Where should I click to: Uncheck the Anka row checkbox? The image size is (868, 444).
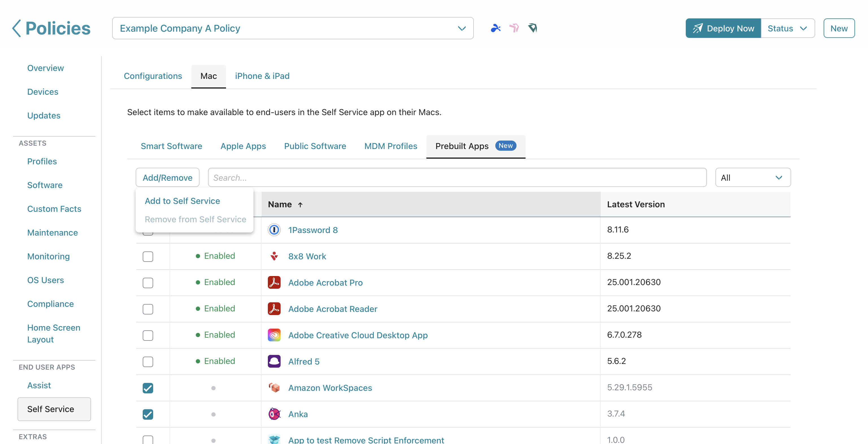[148, 414]
